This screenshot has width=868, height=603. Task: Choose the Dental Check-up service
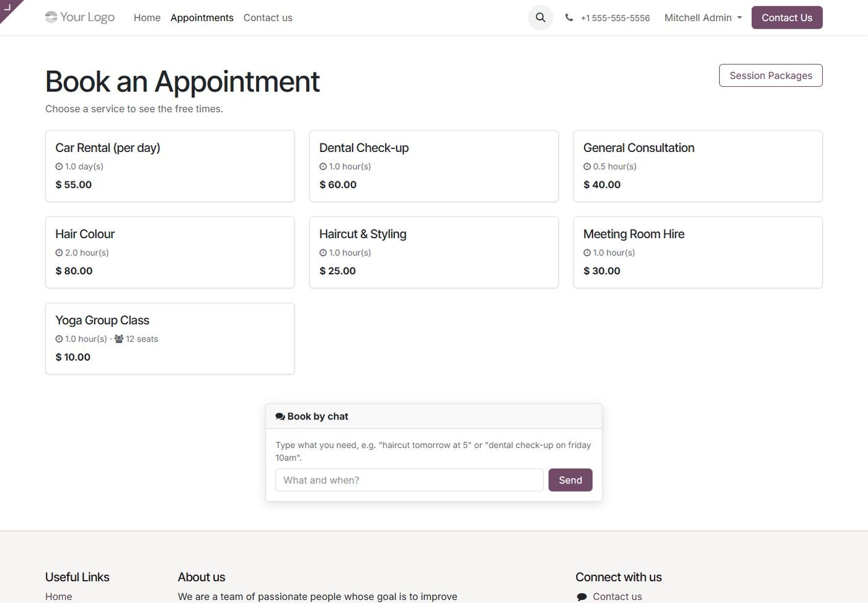coord(434,166)
